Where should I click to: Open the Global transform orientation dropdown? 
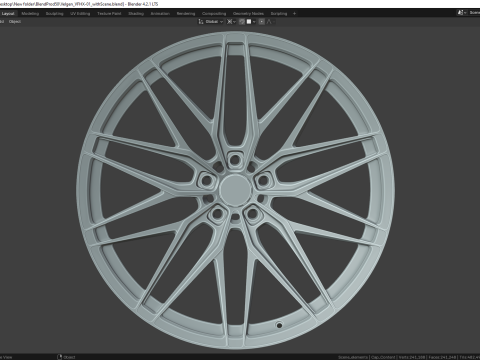click(x=214, y=22)
